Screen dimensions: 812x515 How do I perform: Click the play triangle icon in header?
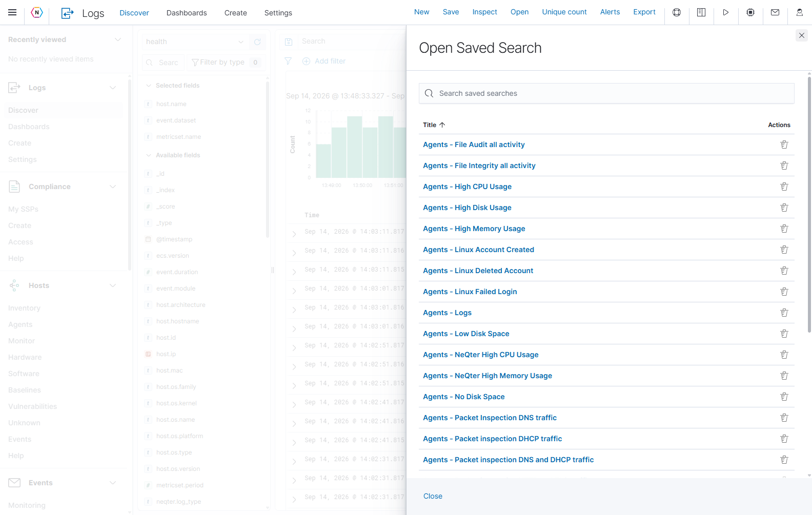click(x=726, y=12)
